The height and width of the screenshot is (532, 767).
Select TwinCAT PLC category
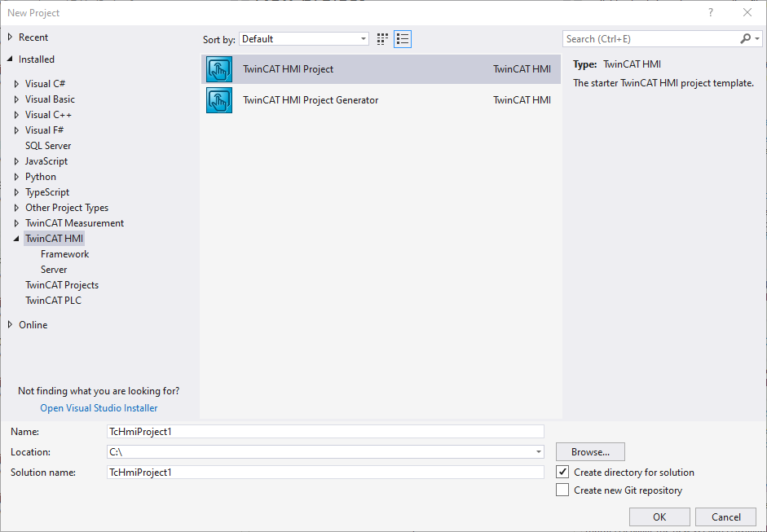point(53,301)
